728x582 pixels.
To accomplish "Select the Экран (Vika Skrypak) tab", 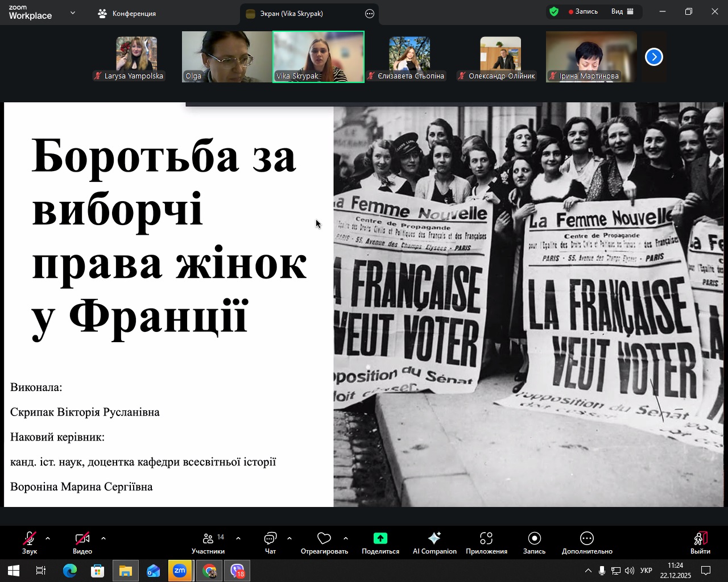I will [x=291, y=14].
